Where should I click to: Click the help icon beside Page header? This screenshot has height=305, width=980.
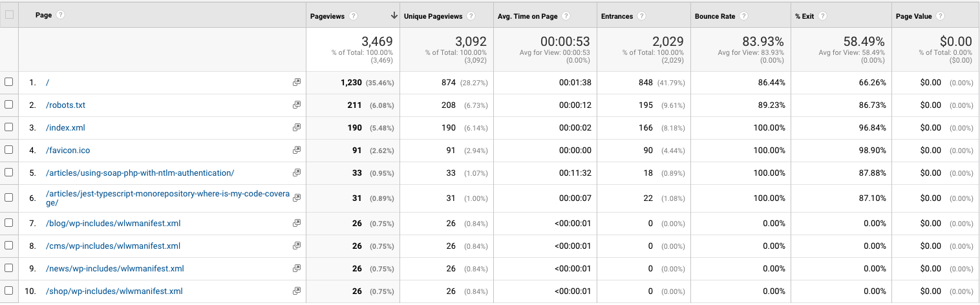[61, 15]
